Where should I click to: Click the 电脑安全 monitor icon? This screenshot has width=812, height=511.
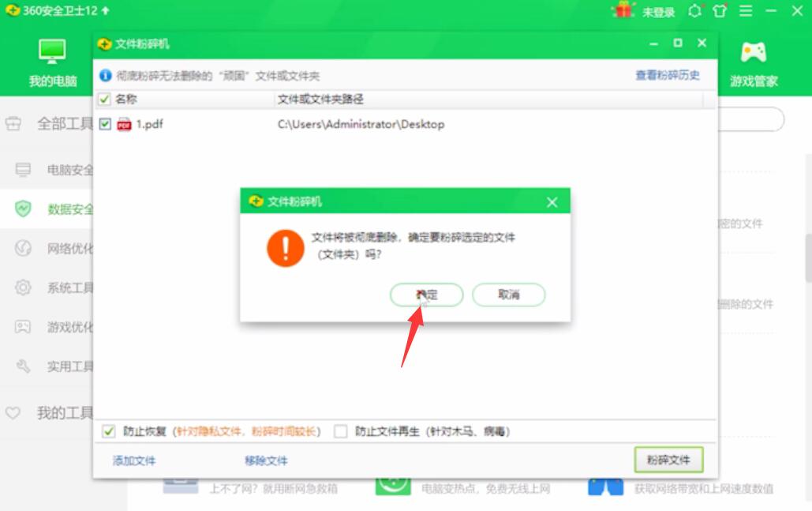tap(23, 170)
